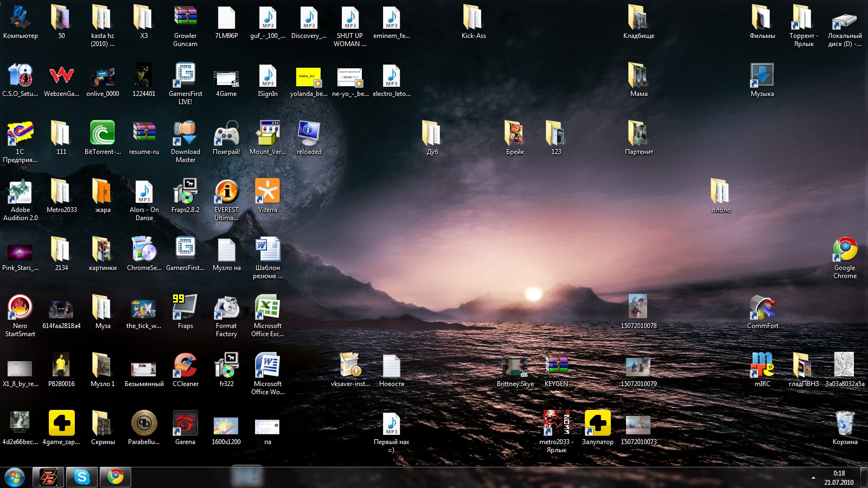Select the Microsoft Office Excel shortcut
868x488 pixels.
coord(267,307)
